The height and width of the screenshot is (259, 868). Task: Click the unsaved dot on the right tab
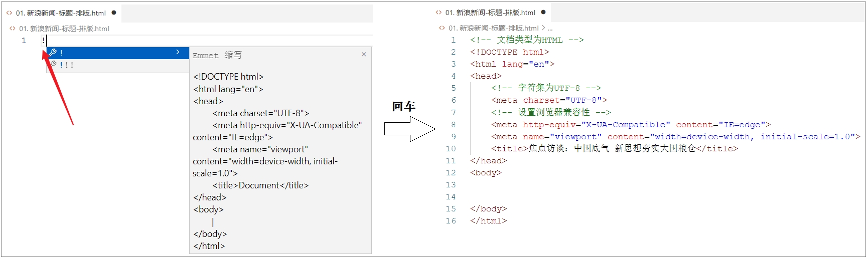pyautogui.click(x=543, y=12)
